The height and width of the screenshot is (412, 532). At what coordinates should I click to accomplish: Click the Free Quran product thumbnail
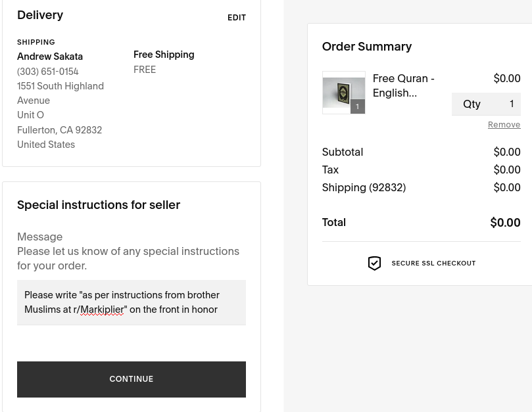[342, 92]
